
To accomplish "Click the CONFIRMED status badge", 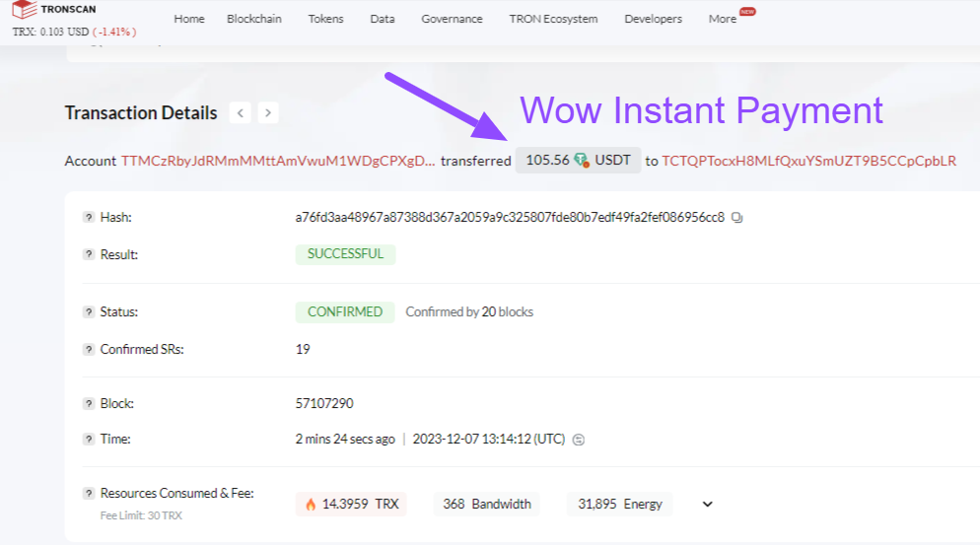I will tap(345, 311).
